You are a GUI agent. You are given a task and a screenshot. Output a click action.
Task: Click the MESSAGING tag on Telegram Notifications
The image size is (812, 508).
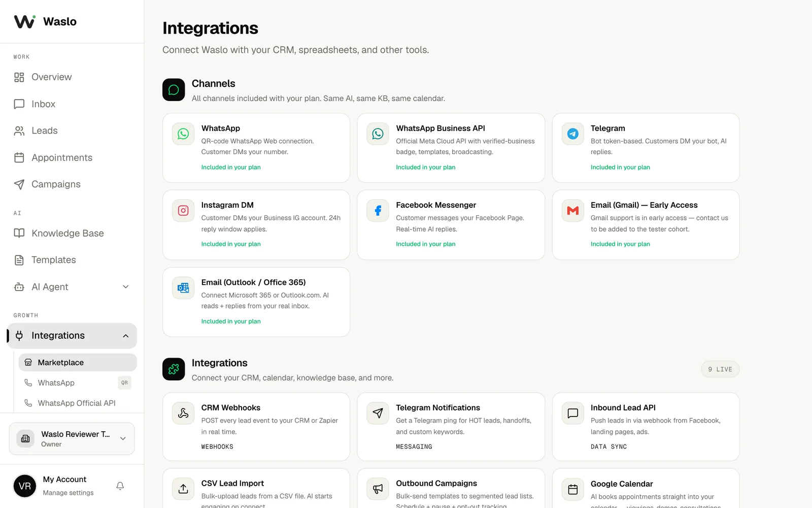[414, 447]
